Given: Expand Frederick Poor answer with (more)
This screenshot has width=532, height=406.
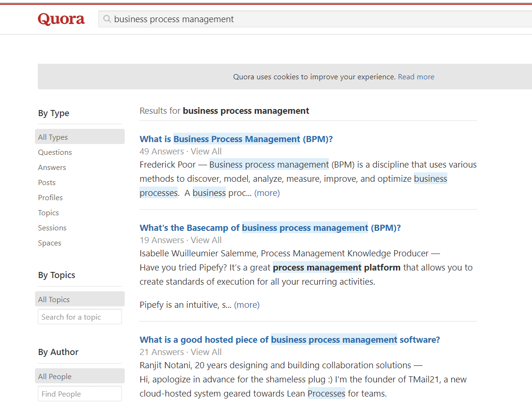Looking at the screenshot, I should (267, 193).
